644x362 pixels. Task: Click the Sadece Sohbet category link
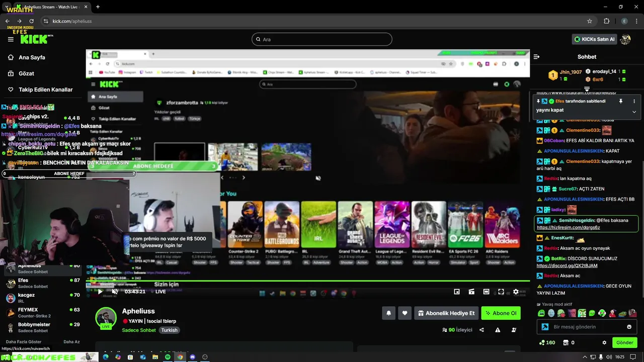(139, 330)
